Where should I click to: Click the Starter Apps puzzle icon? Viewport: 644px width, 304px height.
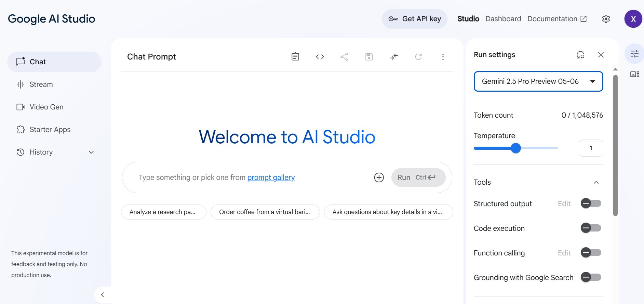pyautogui.click(x=21, y=130)
